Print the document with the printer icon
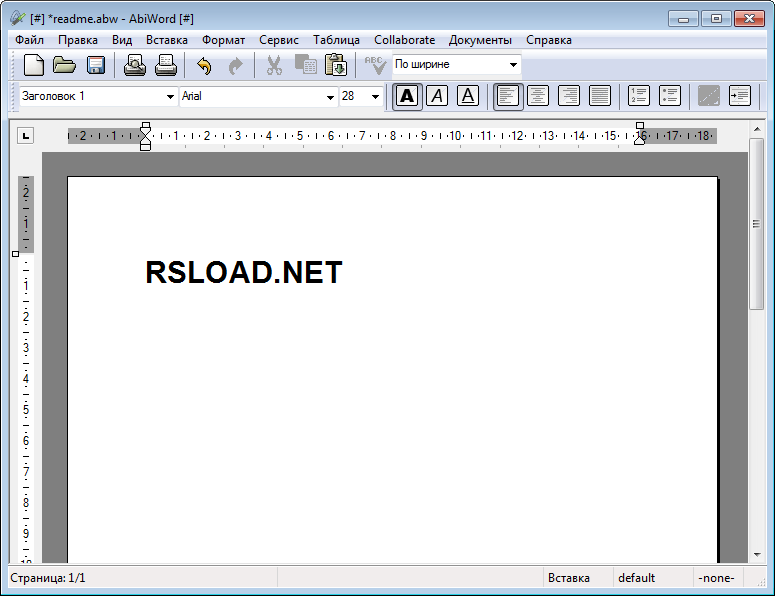The height and width of the screenshot is (596, 775). (166, 65)
